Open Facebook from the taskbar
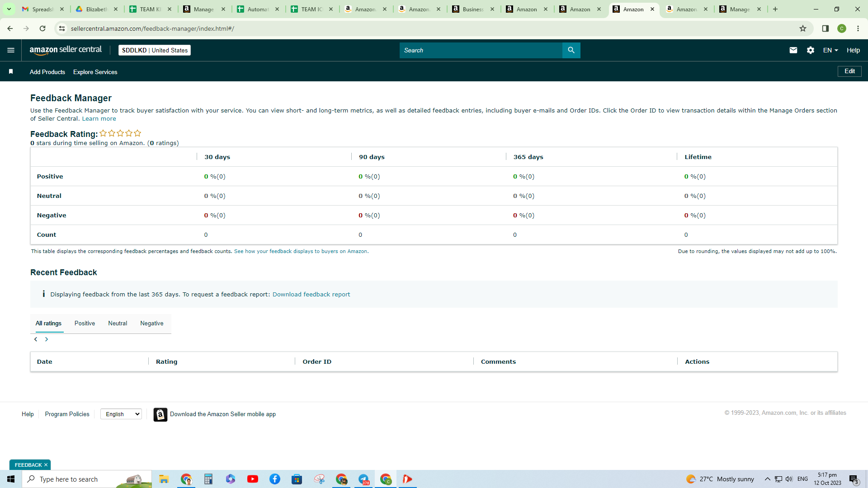 [x=275, y=479]
